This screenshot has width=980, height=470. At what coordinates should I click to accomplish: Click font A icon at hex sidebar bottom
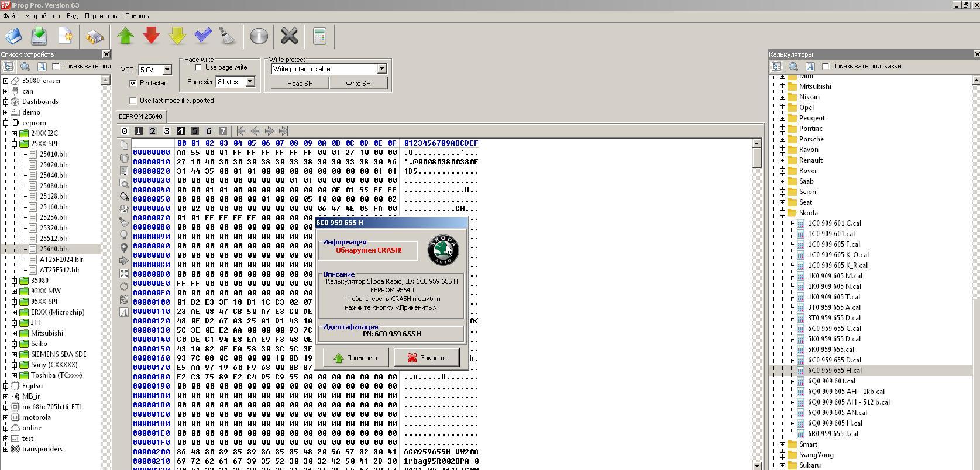tap(124, 312)
